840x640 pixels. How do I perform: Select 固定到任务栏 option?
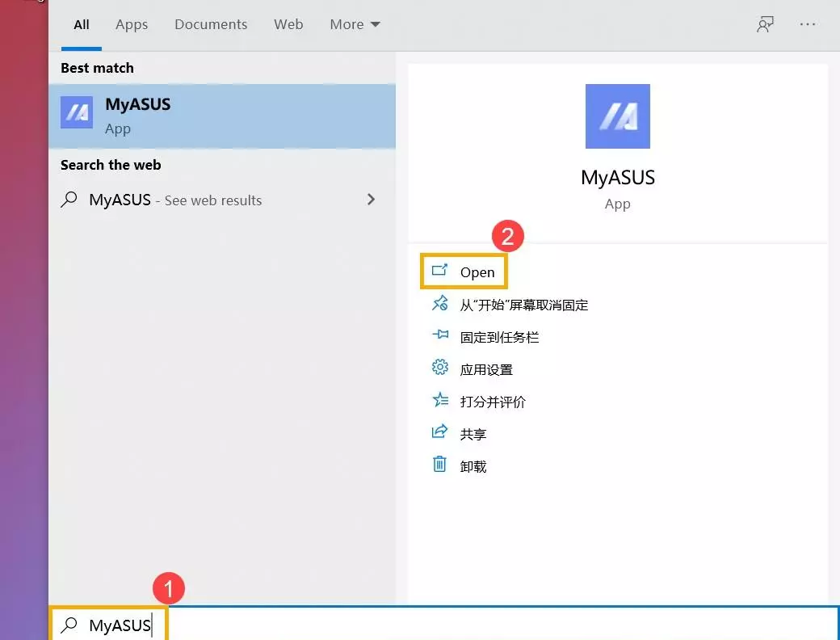[499, 337]
